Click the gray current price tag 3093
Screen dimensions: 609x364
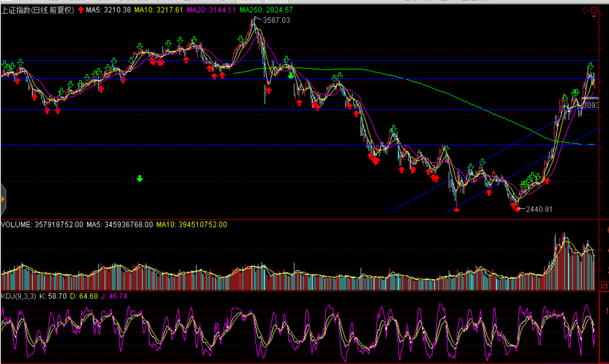point(590,105)
